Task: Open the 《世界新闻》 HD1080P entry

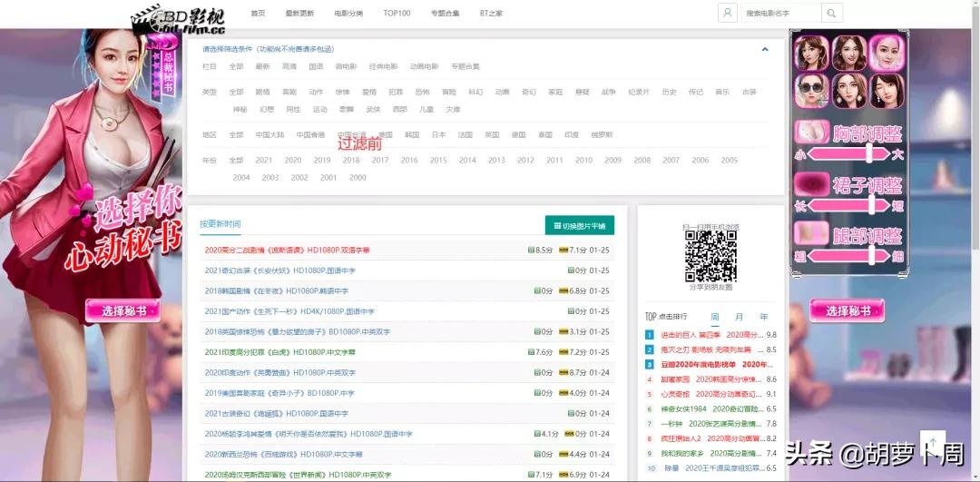Action: pos(299,475)
